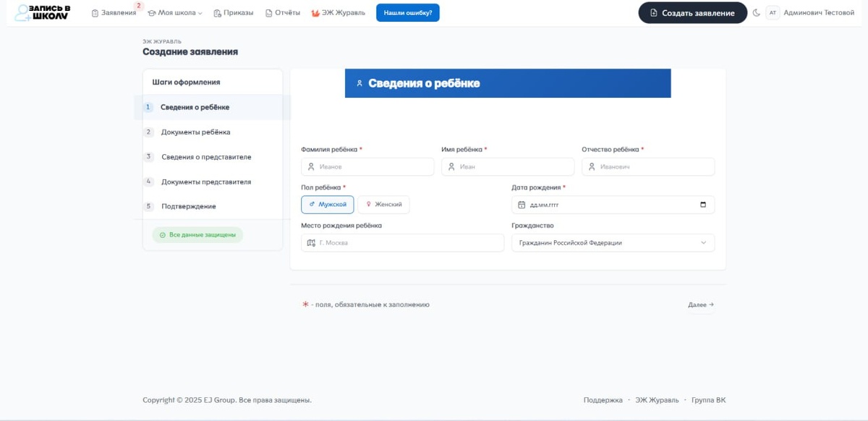Click the Шаги оформления title
The image size is (868, 421).
[x=186, y=82]
